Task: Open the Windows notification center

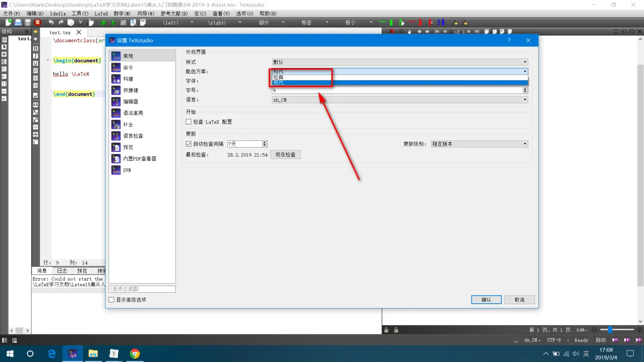Action: tap(630, 353)
